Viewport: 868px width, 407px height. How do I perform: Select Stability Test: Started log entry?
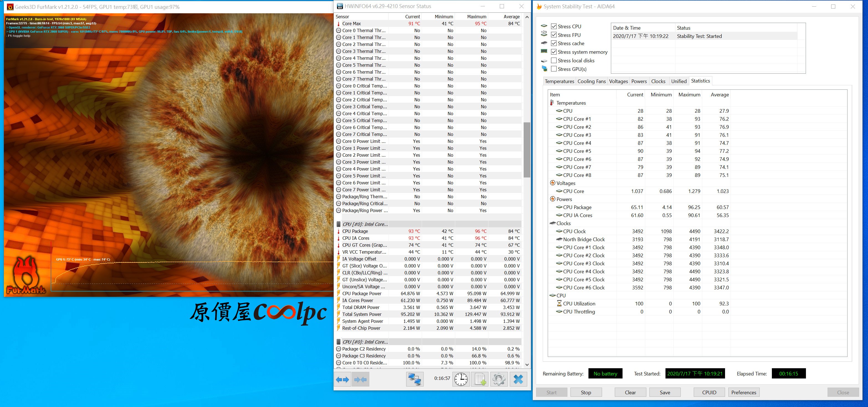click(x=705, y=36)
